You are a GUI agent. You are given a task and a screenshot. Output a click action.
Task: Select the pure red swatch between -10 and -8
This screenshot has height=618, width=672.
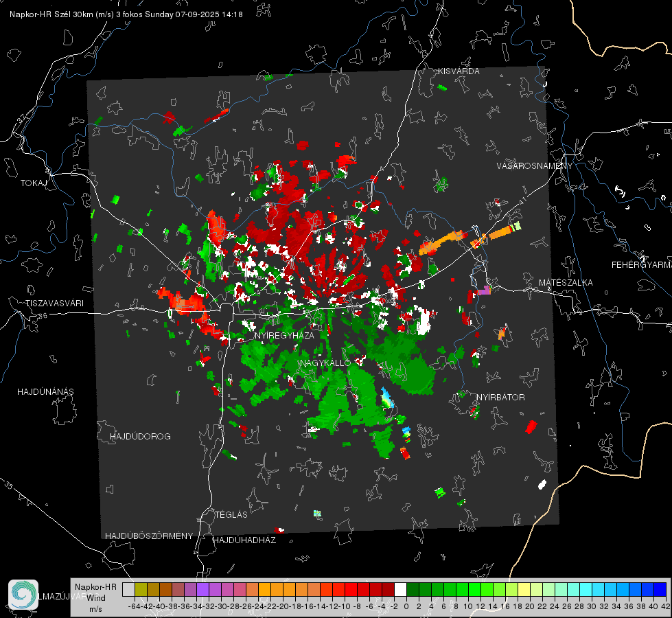(x=351, y=590)
